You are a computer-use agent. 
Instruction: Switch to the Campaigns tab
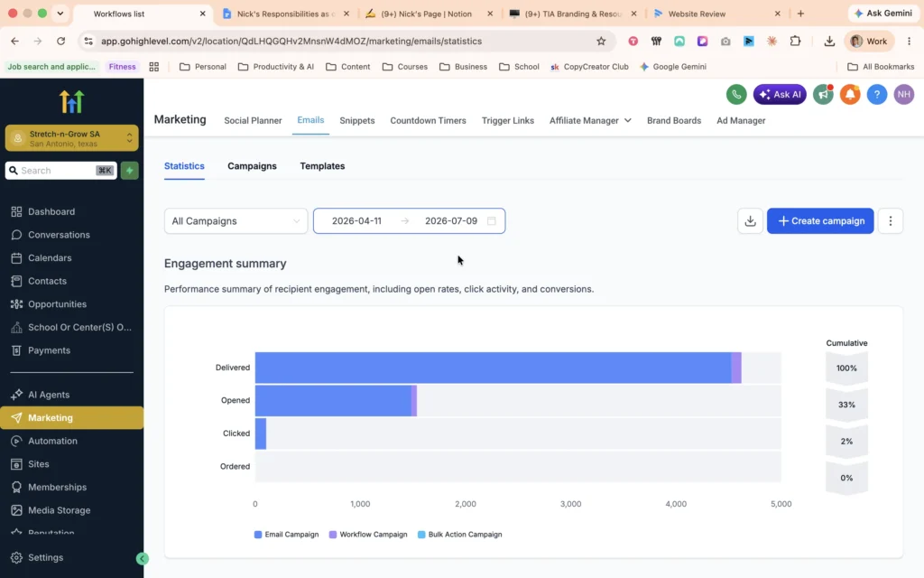(253, 166)
